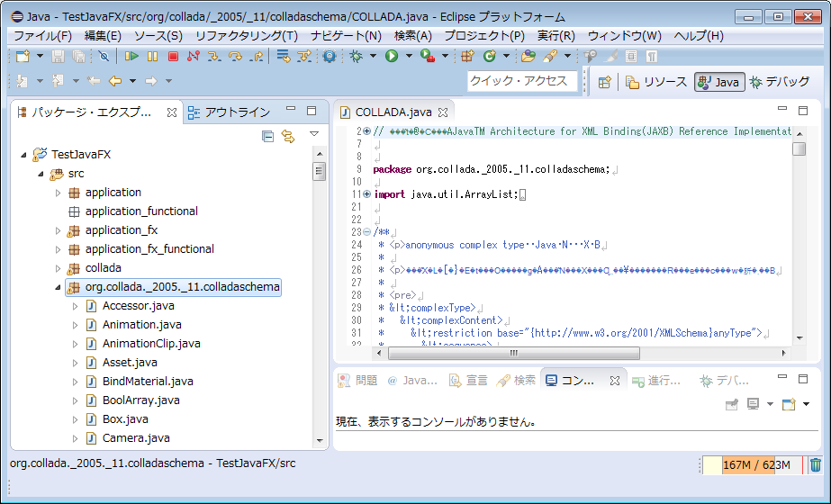This screenshot has width=831, height=504.
Task: Open the Run launch dropdown arrow
Action: [409, 56]
